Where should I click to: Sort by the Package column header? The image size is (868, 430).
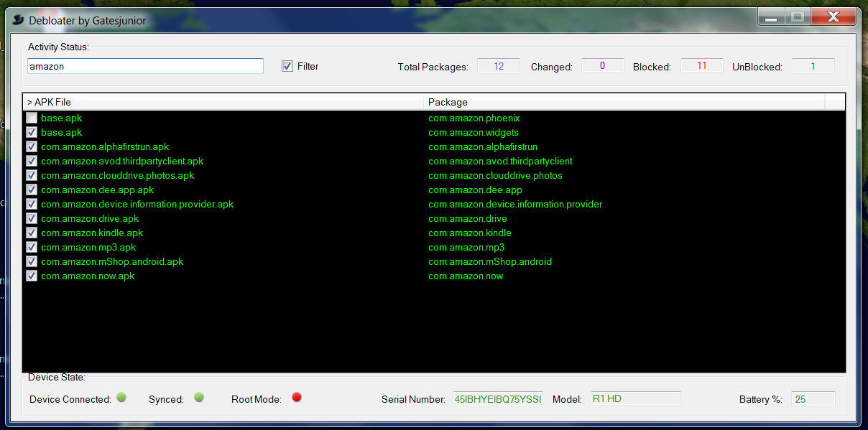pos(624,102)
